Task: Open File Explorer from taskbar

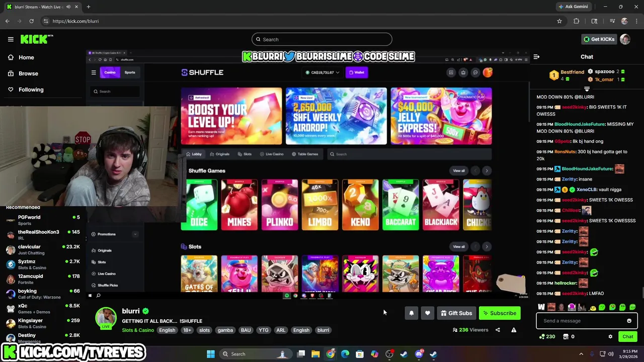Action: click(x=315, y=354)
